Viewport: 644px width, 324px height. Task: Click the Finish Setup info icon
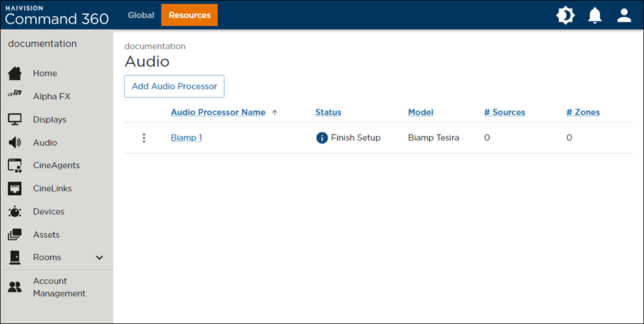(322, 138)
